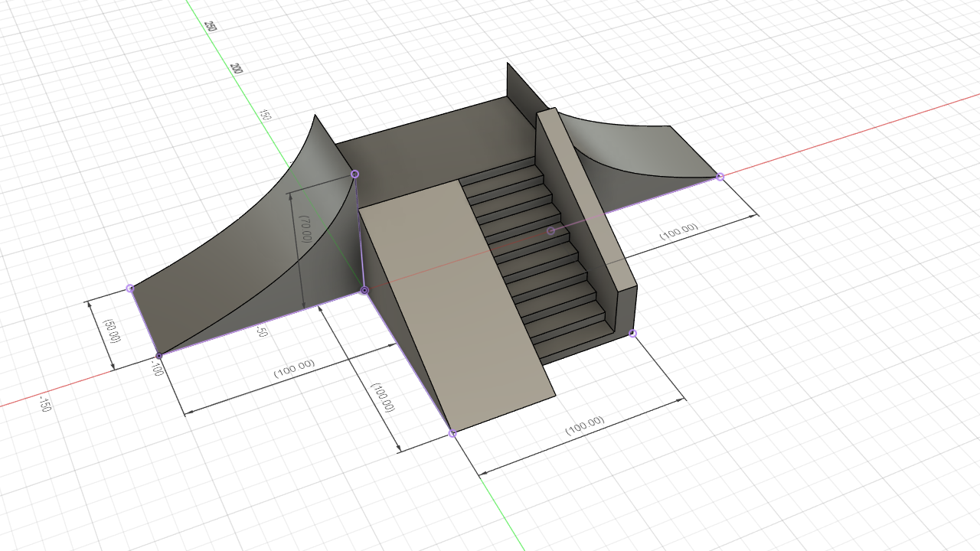980x551 pixels.
Task: Select the front end face of the stair wall
Action: click(x=626, y=312)
